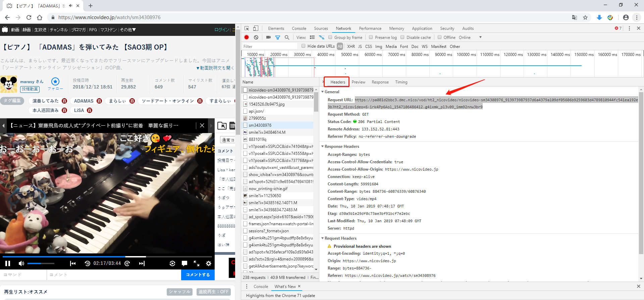Check the Disable cache option
Viewport: 644px width, 300px height.
point(402,38)
